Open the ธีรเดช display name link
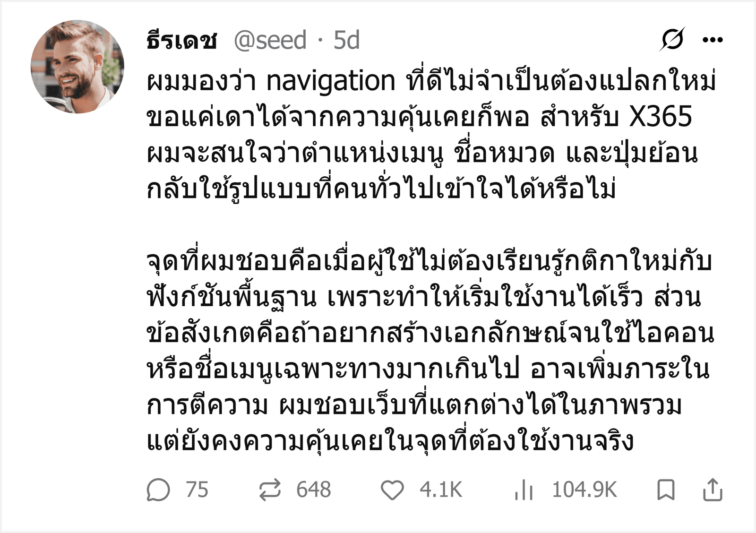This screenshot has width=756, height=533. [182, 40]
